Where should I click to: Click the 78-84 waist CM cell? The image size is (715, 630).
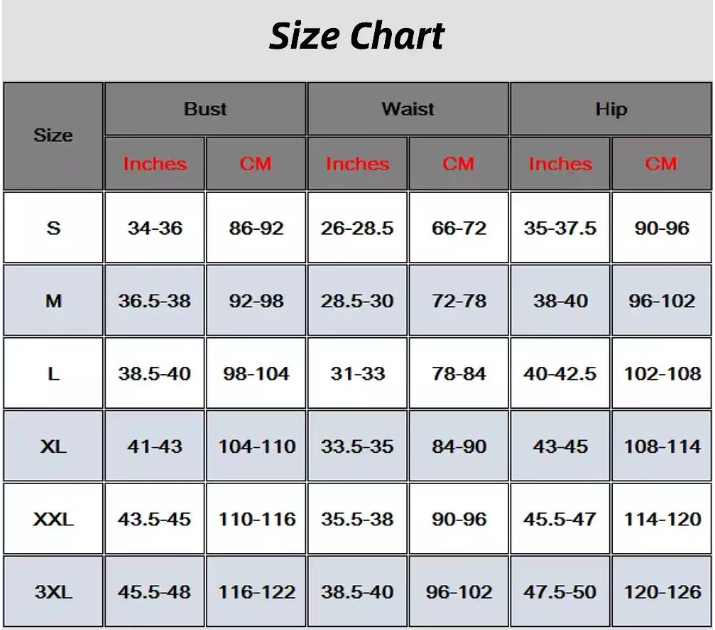(x=459, y=373)
